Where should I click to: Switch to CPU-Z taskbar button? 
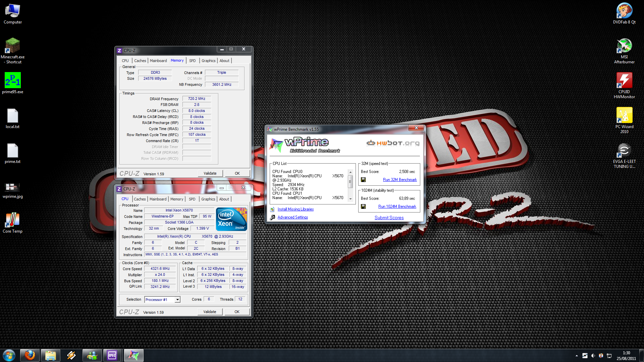(x=113, y=355)
